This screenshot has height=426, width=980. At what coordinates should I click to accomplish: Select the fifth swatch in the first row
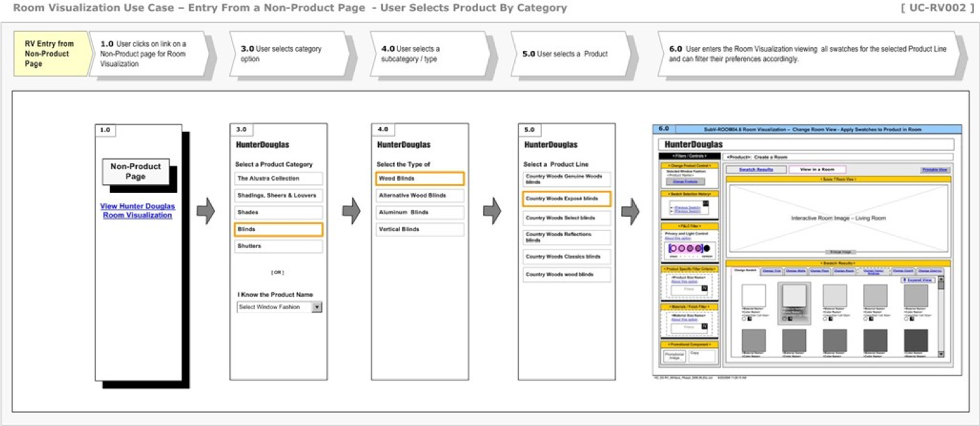[x=915, y=296]
